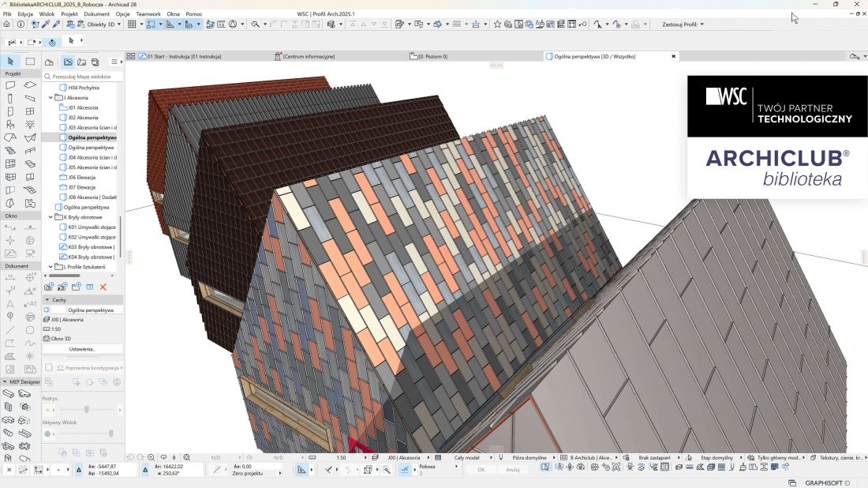Click the eyedropper pick-up parameters tool

pyautogui.click(x=46, y=24)
